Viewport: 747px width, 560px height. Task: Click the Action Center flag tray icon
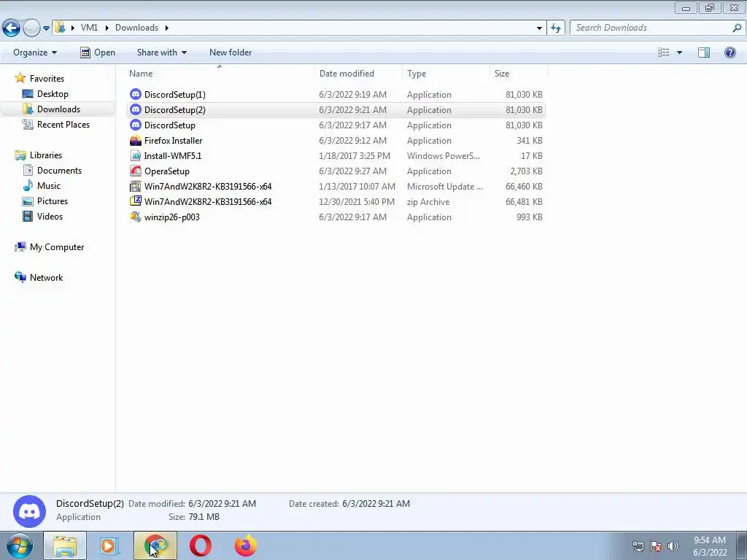(656, 546)
